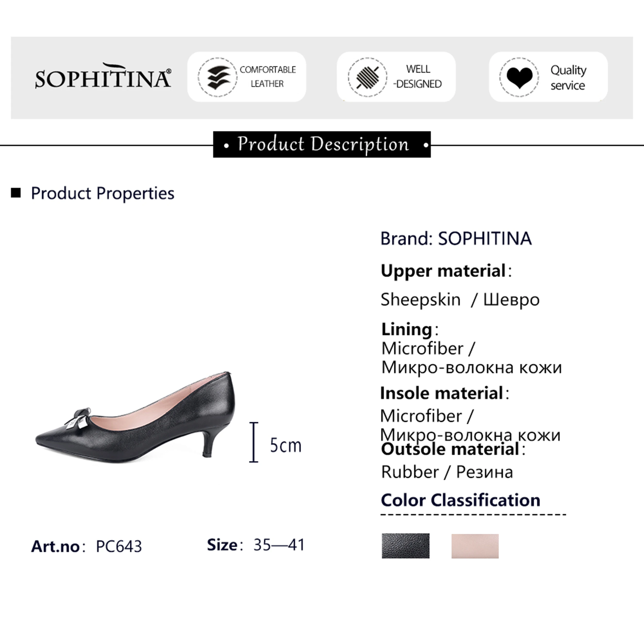This screenshot has width=644, height=644.
Task: Open the Product Properties section heading
Action: [x=102, y=193]
